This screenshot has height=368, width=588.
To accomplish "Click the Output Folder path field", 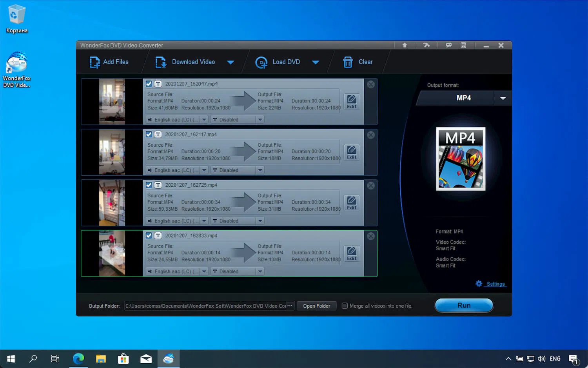I will pyautogui.click(x=209, y=306).
